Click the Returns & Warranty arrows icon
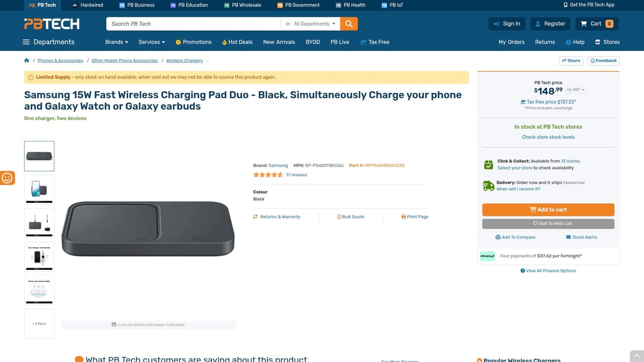The height and width of the screenshot is (362, 644). pos(256,216)
